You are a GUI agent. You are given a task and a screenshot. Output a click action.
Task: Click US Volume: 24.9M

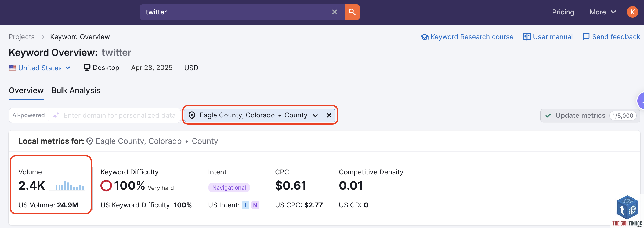(x=48, y=205)
